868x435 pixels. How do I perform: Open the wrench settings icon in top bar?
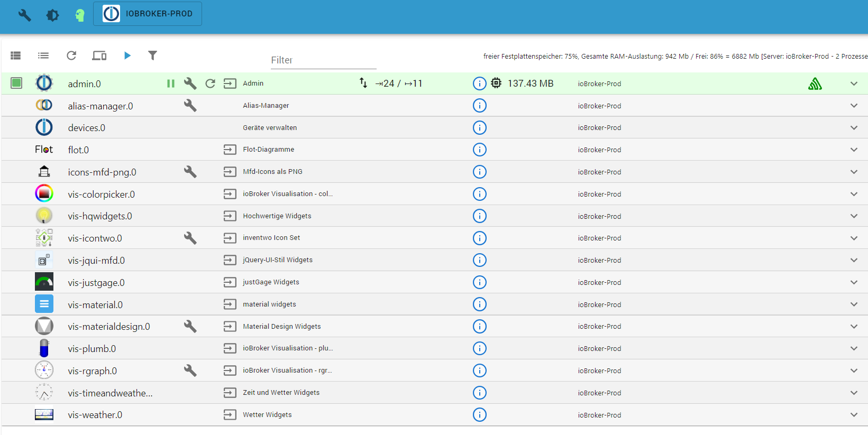(25, 15)
